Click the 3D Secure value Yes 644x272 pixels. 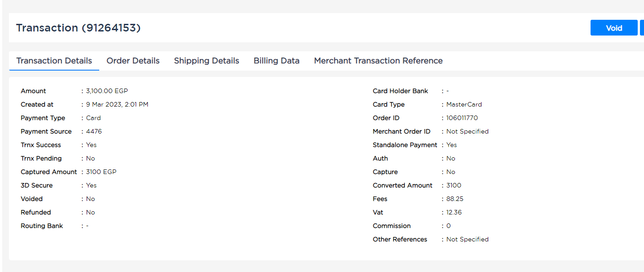(91, 185)
